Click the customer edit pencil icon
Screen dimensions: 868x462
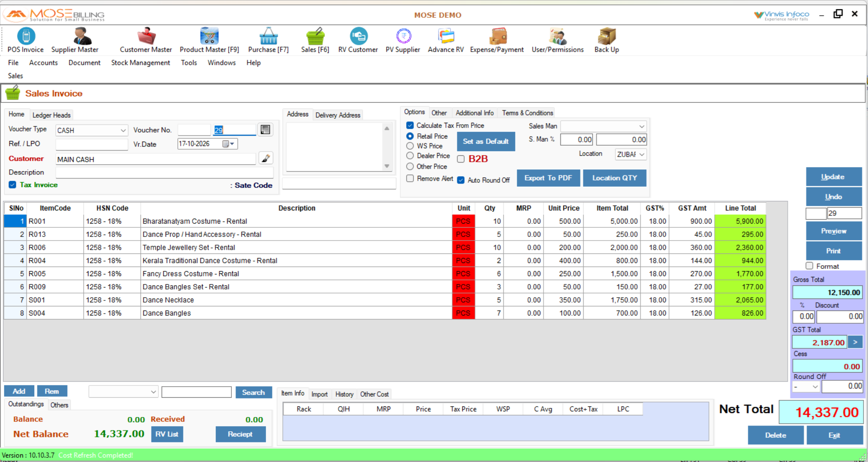266,158
